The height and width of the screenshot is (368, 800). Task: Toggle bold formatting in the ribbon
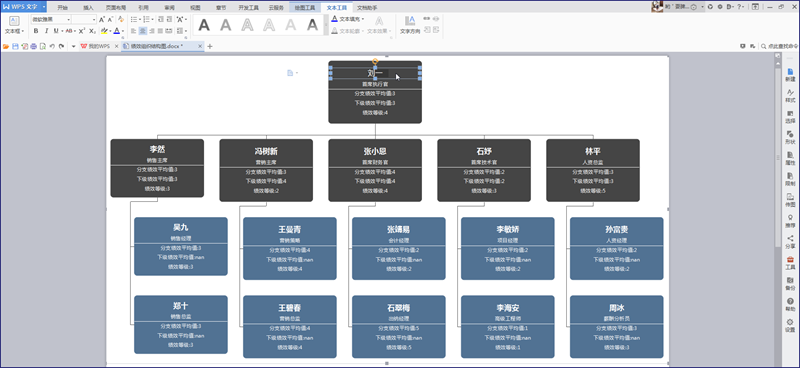[x=36, y=31]
